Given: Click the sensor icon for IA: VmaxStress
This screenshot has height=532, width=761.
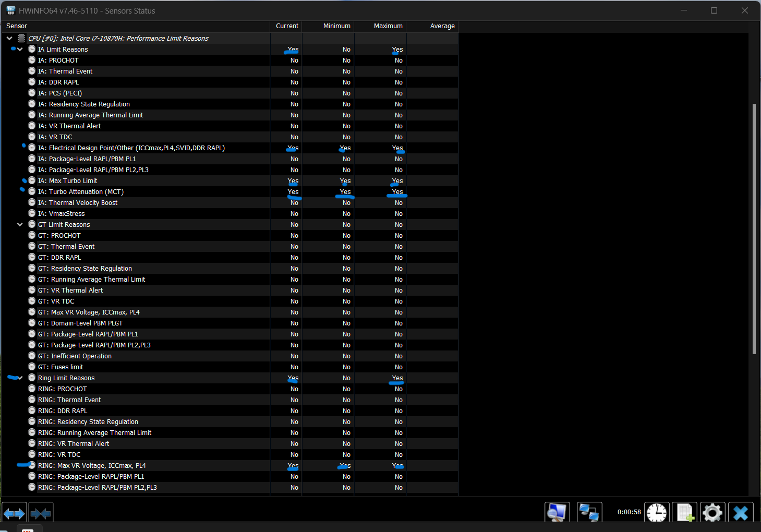Looking at the screenshot, I should point(32,213).
